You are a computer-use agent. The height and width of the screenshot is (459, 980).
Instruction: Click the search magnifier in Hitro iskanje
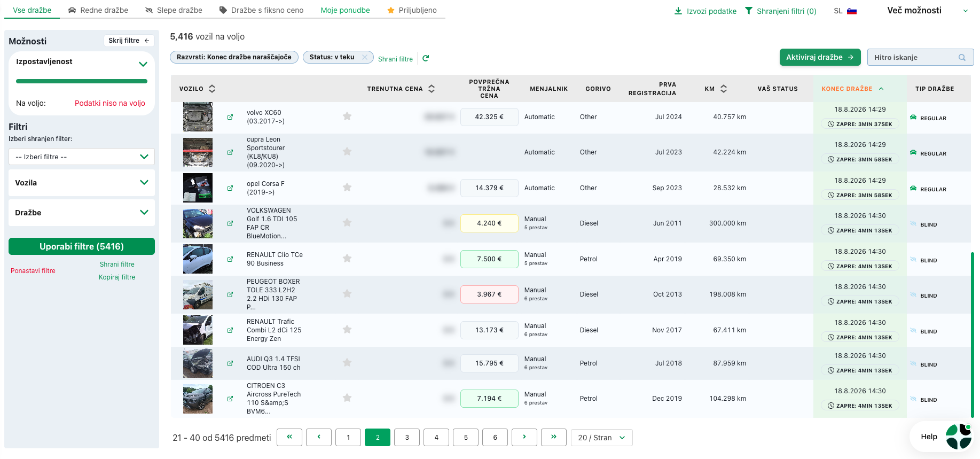(x=962, y=57)
